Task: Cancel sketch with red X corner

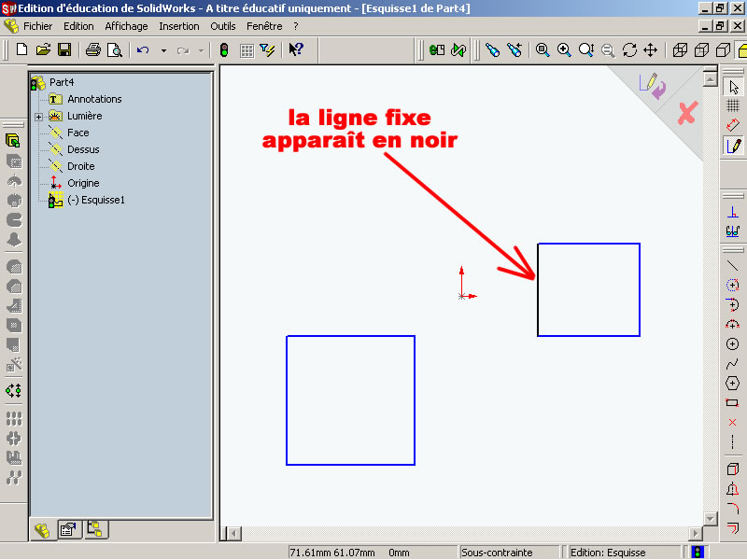Action: point(687,113)
